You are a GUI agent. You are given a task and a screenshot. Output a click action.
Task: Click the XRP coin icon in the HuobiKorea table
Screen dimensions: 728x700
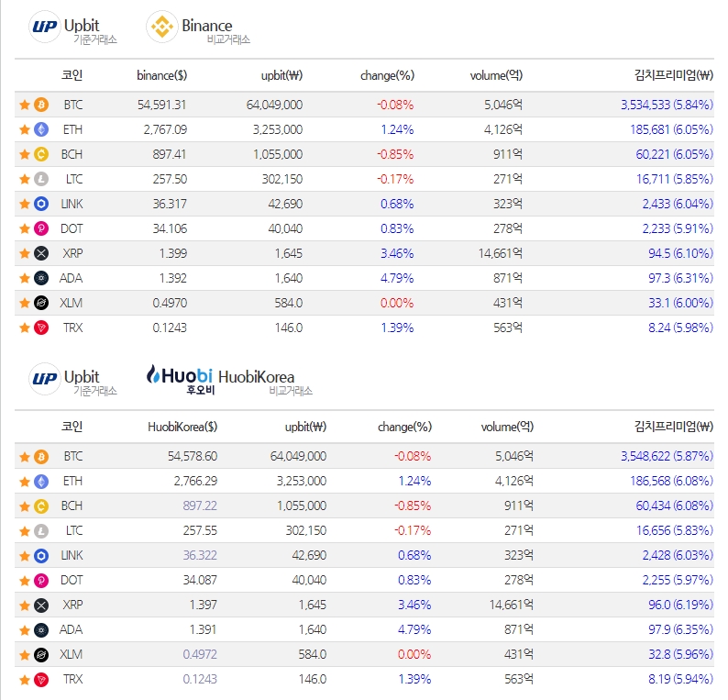[41, 606]
